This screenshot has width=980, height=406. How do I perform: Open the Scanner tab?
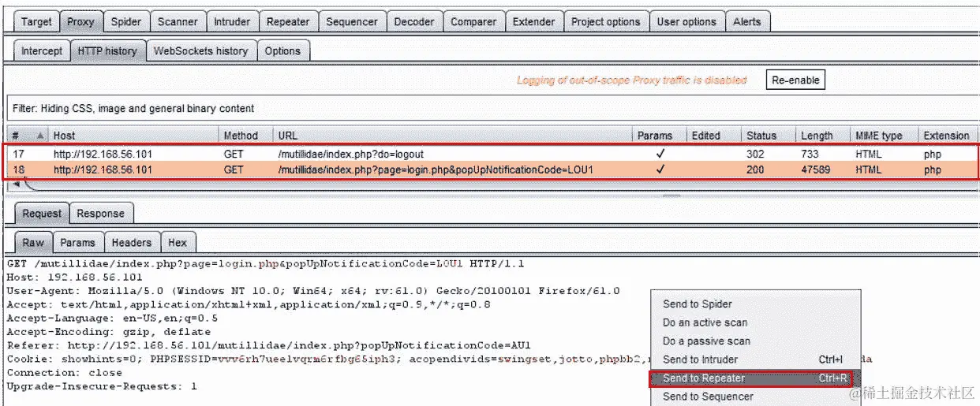(178, 21)
